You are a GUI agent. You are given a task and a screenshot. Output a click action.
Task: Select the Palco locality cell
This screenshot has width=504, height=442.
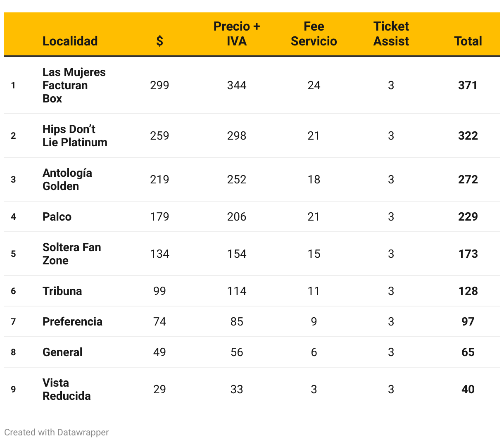click(57, 216)
